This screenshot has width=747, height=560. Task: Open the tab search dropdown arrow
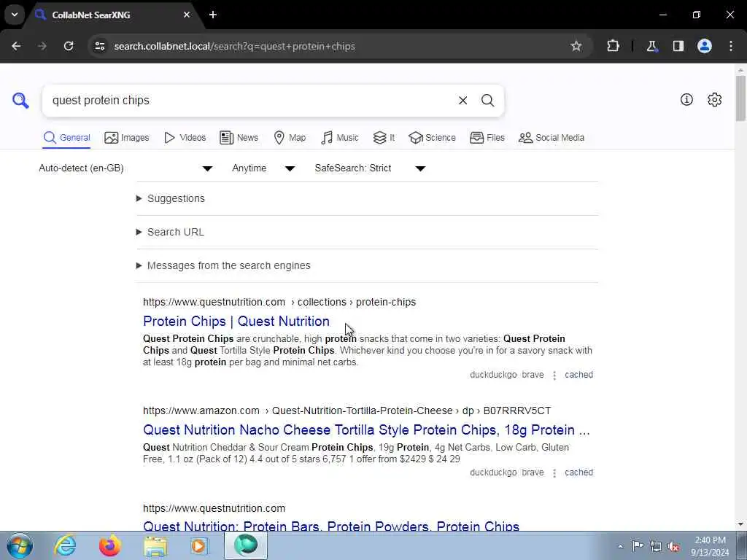[x=15, y=15]
